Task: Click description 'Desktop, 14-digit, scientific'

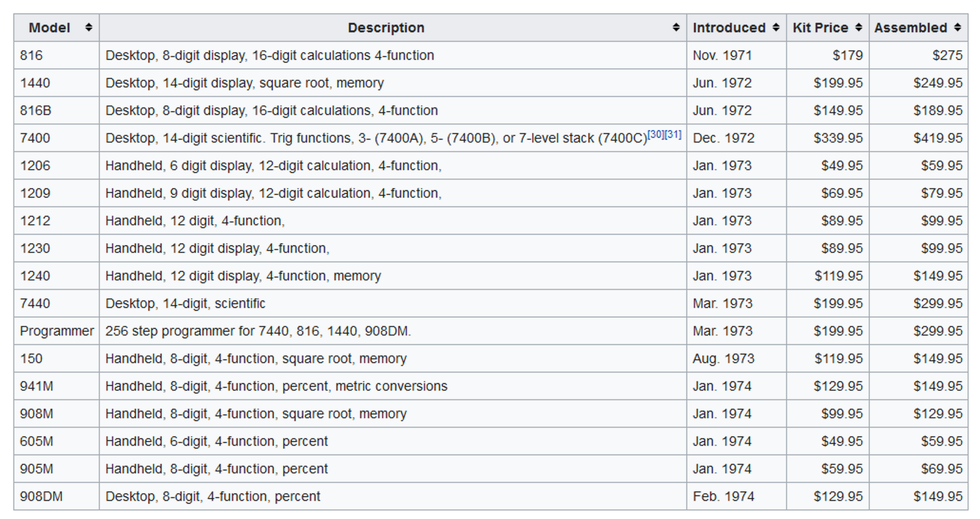Action: [185, 303]
